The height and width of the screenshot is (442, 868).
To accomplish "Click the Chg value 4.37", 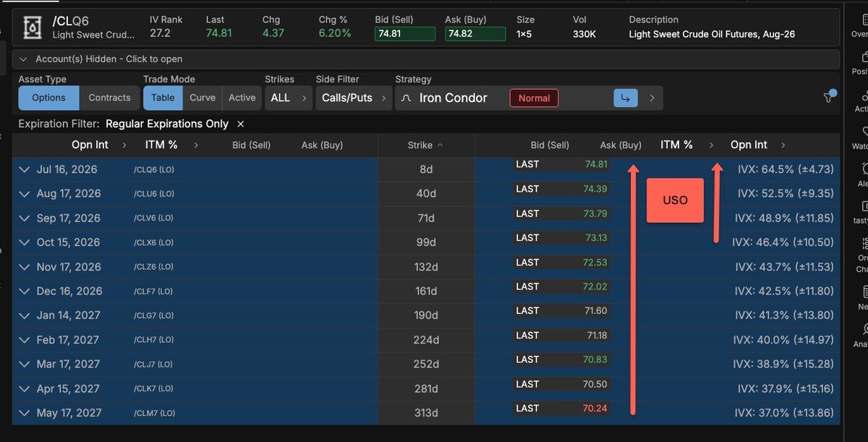I will (273, 33).
